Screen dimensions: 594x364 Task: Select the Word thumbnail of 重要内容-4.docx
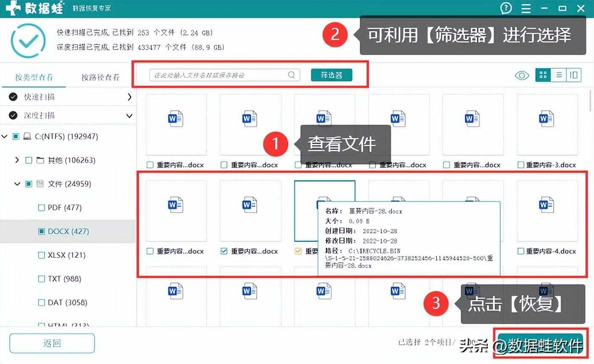click(547, 210)
